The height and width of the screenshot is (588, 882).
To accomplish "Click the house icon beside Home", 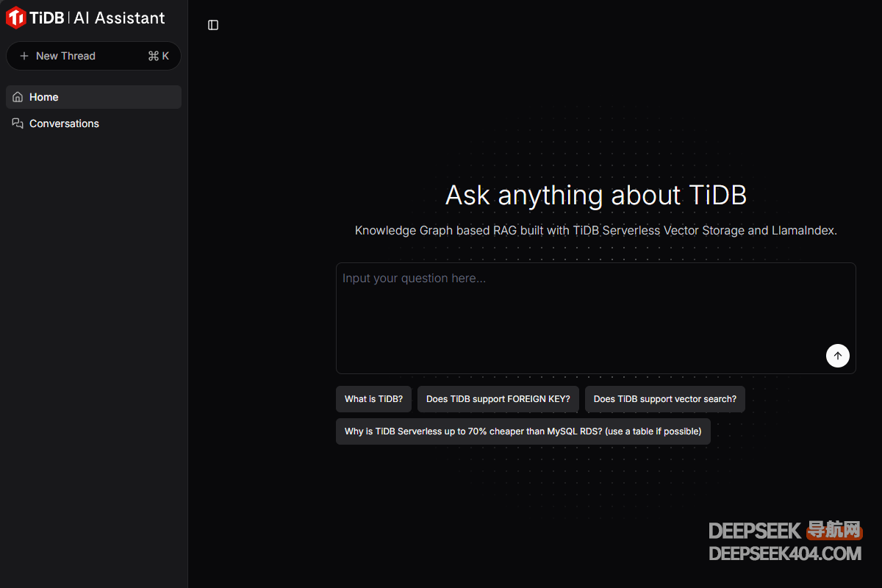I will [x=18, y=97].
